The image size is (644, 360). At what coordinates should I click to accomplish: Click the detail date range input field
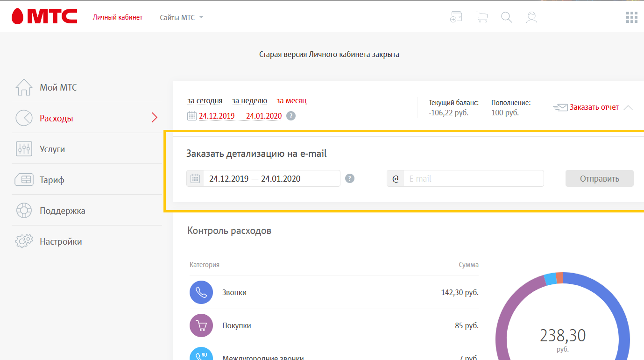click(x=263, y=178)
